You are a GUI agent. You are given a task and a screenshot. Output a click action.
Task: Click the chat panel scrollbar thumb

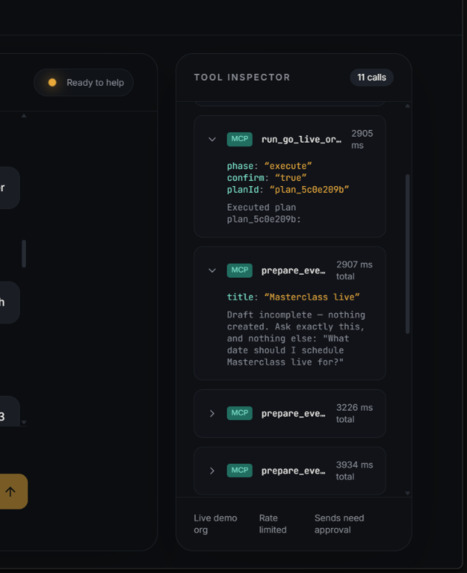pos(24,254)
